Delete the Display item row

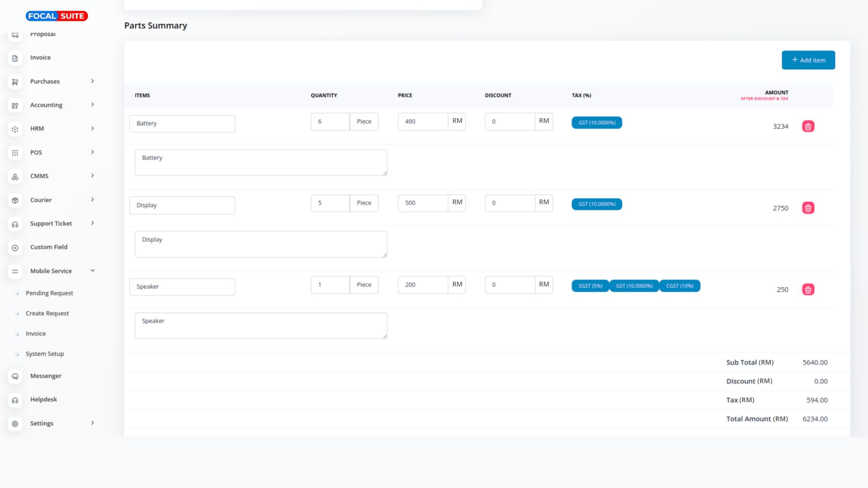(808, 208)
